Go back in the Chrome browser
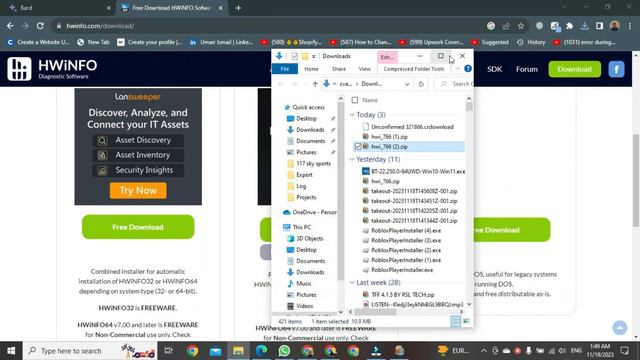 point(10,26)
